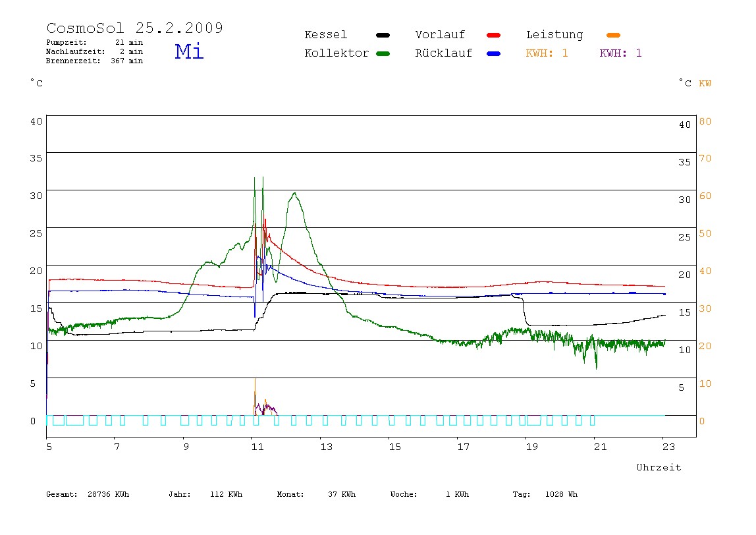Select the 'Uhrzeit' time axis label
Viewport: 756px width, 535px height.
pyautogui.click(x=659, y=467)
